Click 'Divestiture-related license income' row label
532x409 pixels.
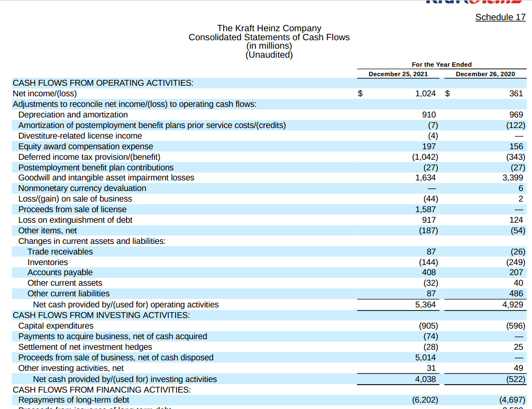pos(80,136)
